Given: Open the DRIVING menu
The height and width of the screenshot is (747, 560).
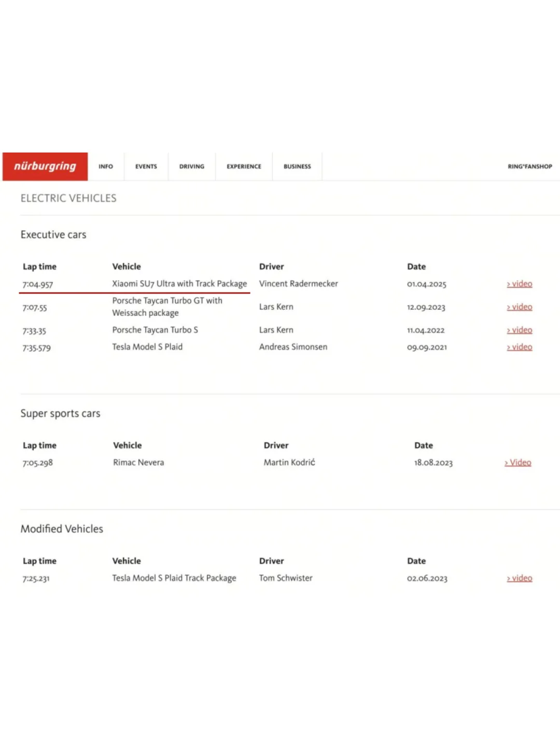Looking at the screenshot, I should coord(192,167).
